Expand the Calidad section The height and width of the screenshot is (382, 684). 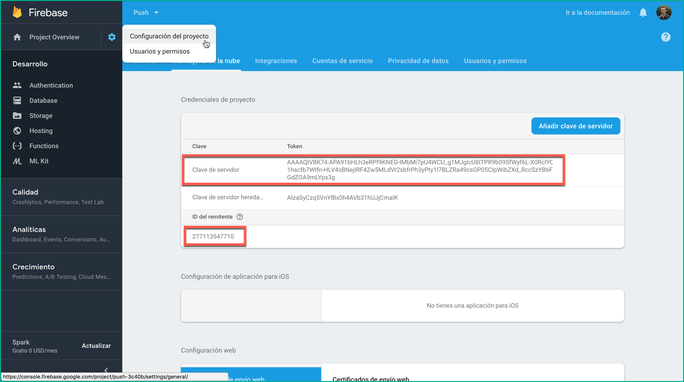point(62,196)
